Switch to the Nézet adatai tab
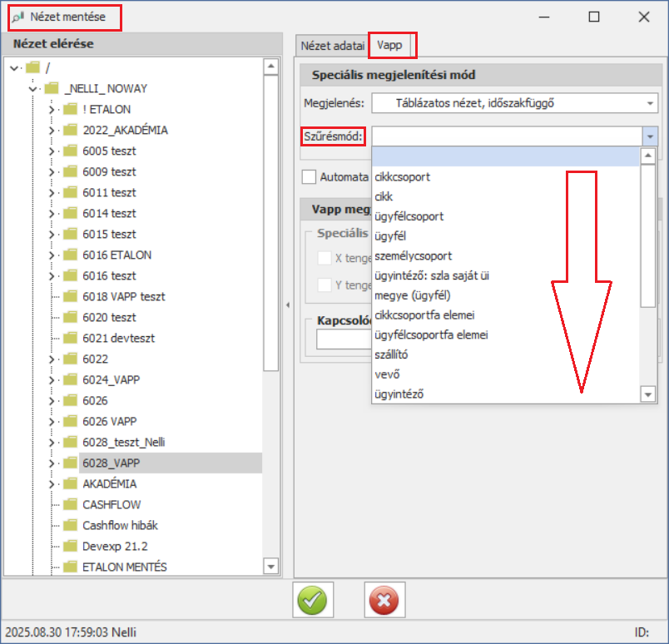 point(333,45)
